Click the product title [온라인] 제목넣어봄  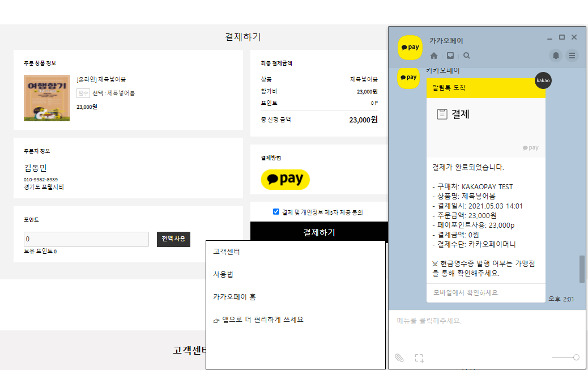(x=101, y=79)
